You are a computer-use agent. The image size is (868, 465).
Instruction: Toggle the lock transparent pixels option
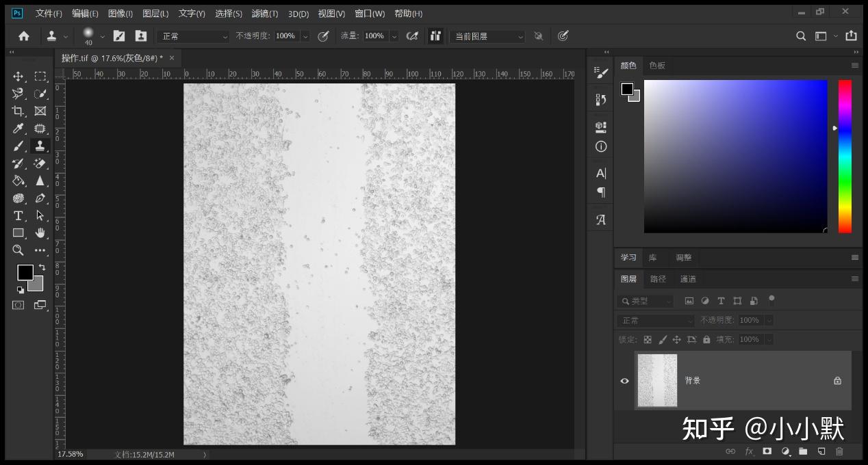tap(647, 339)
